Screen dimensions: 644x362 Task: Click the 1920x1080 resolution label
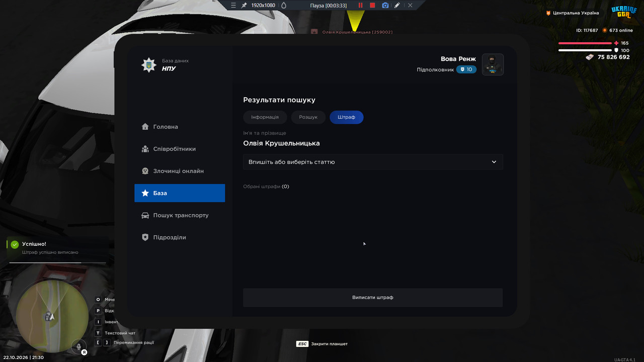263,5
